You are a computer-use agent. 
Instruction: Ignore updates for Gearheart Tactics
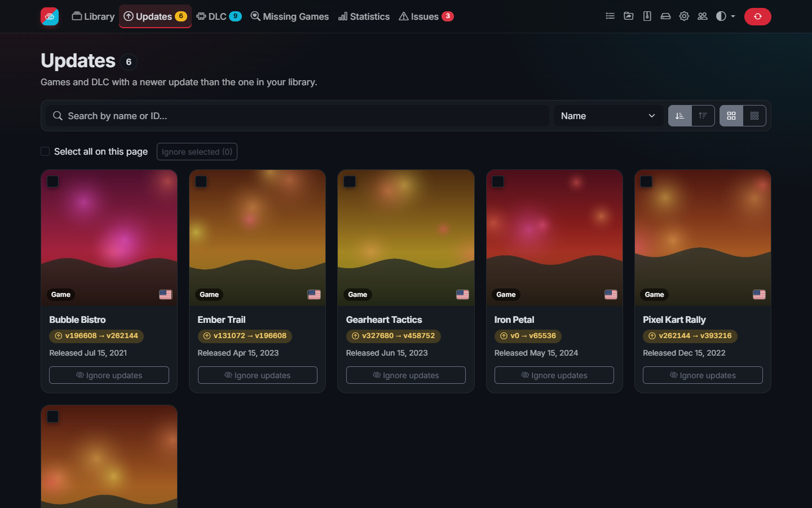406,375
